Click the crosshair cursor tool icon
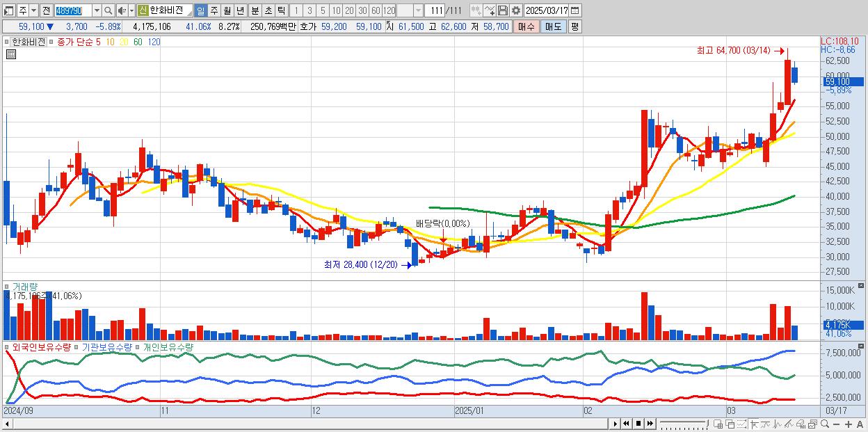 click(x=754, y=424)
